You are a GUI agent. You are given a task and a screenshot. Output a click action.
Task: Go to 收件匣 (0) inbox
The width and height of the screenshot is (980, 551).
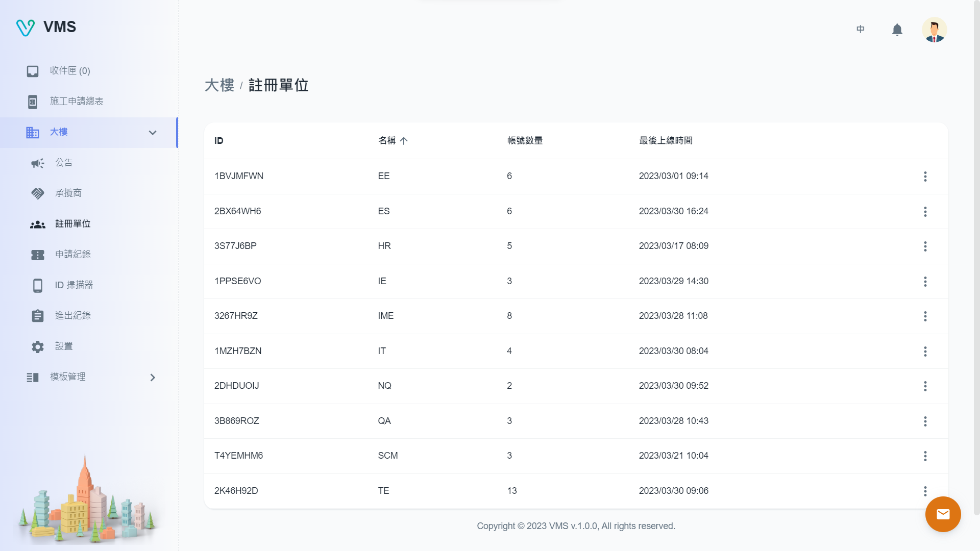click(69, 71)
